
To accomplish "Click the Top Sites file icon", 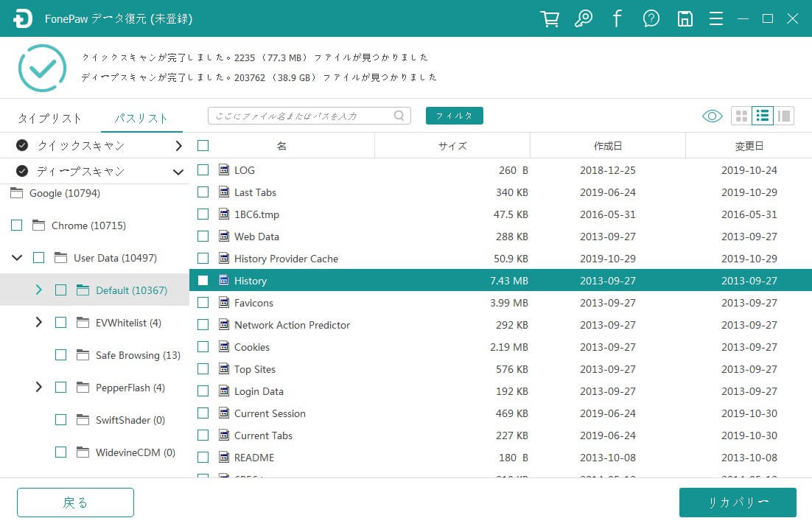I will (x=224, y=368).
